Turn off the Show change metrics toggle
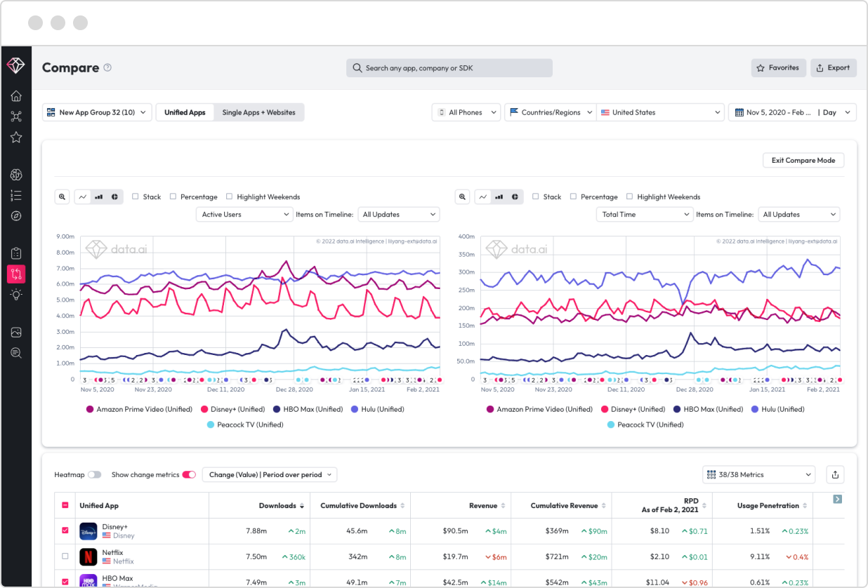The width and height of the screenshot is (868, 588). click(x=189, y=475)
